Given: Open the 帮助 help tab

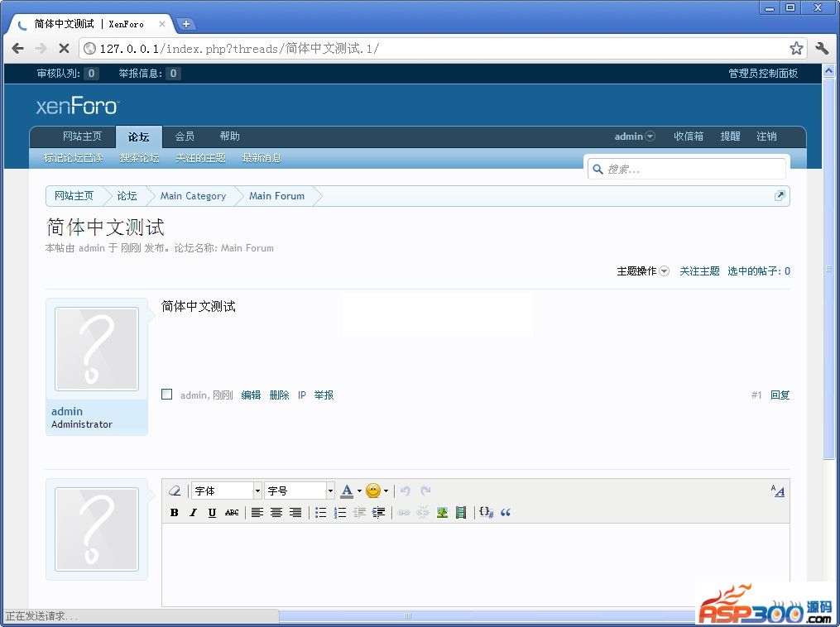Looking at the screenshot, I should pyautogui.click(x=230, y=136).
